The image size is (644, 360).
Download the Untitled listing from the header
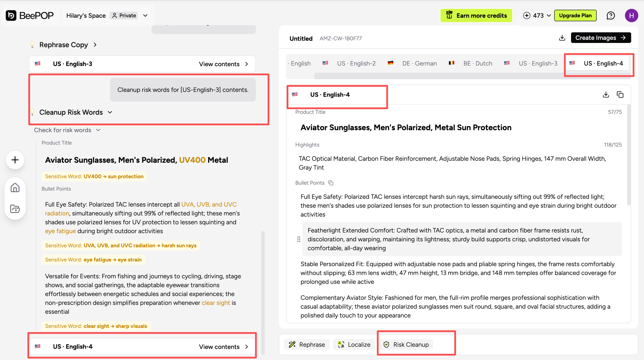(x=562, y=38)
